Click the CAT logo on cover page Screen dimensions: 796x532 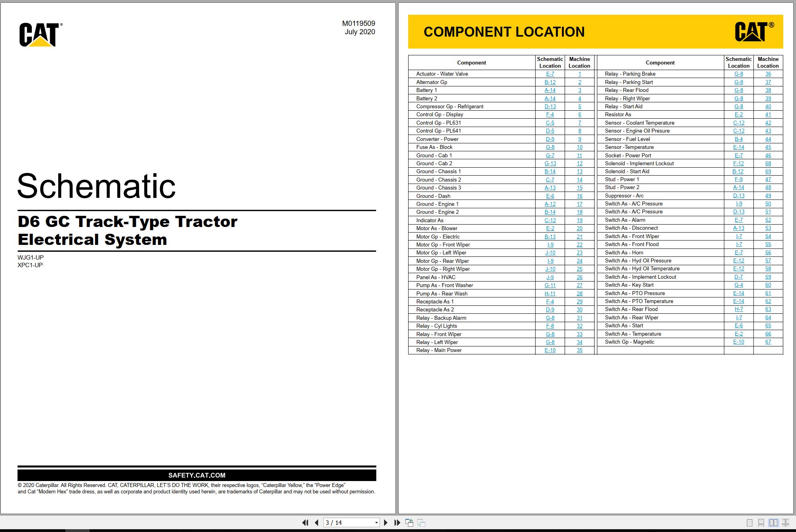40,35
